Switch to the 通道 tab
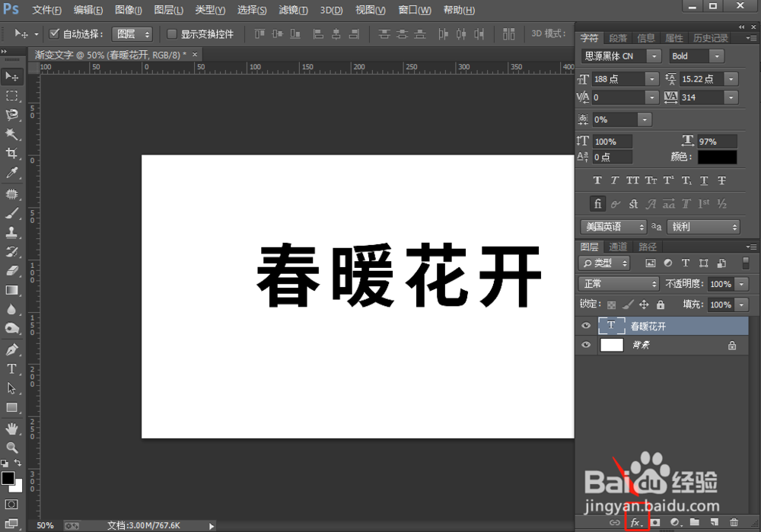This screenshot has height=532, width=761. tap(617, 246)
